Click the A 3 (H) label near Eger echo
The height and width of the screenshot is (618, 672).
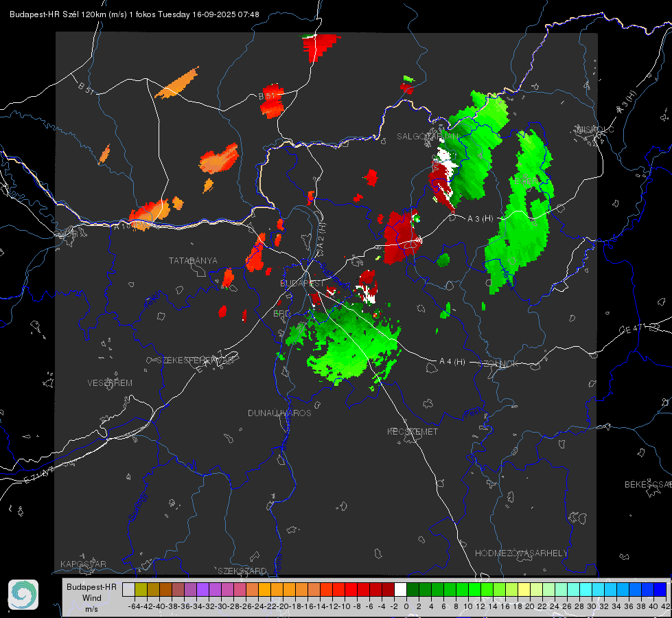point(480,218)
